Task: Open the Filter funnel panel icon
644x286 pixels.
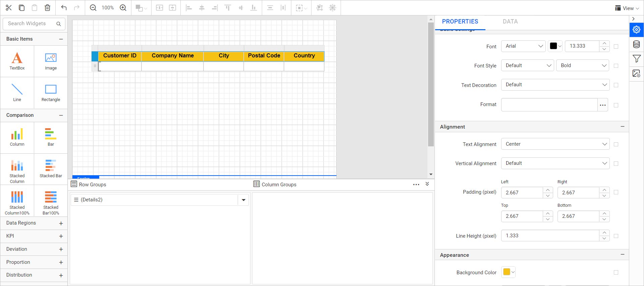Action: pyautogui.click(x=636, y=59)
